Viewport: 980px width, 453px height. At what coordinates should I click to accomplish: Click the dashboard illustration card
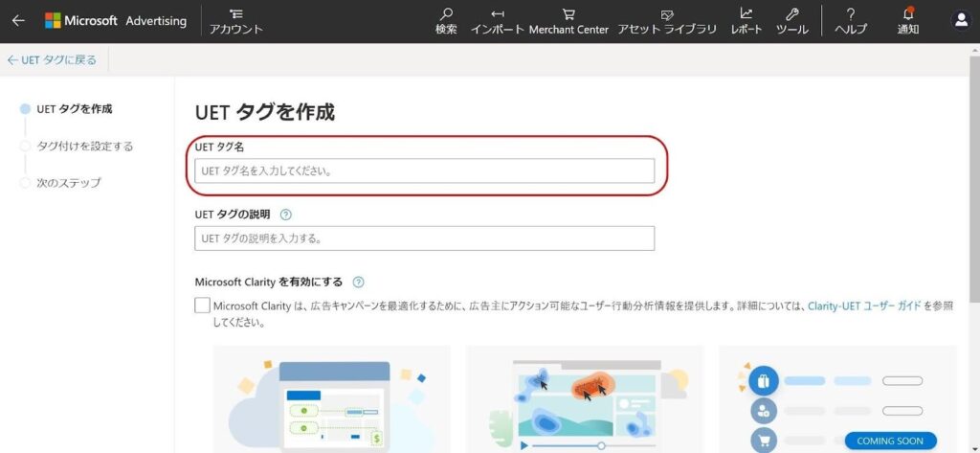332,399
